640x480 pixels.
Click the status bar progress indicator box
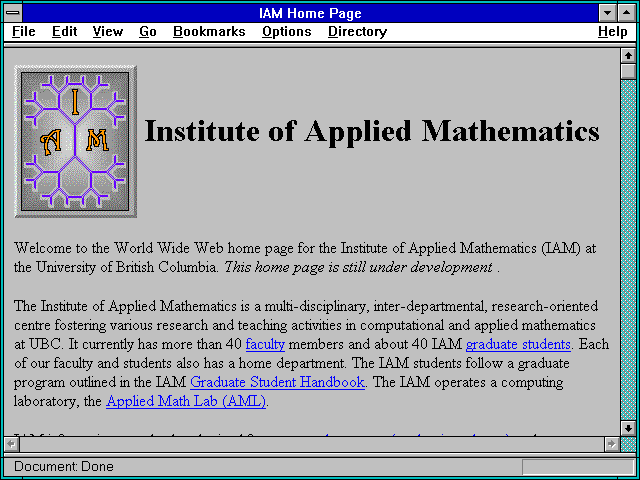578,467
